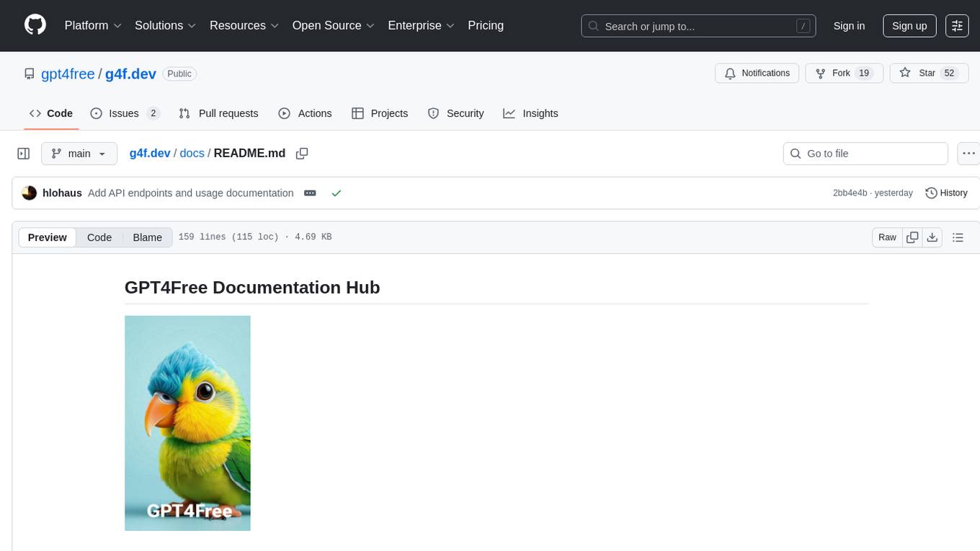Viewport: 980px width, 551px height.
Task: Copy raw file contents
Action: pyautogui.click(x=912, y=237)
